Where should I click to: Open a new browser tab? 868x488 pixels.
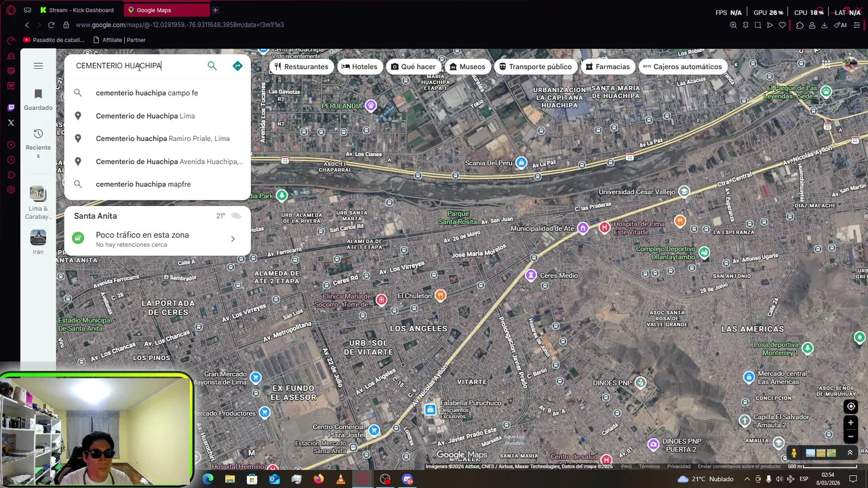click(x=215, y=10)
